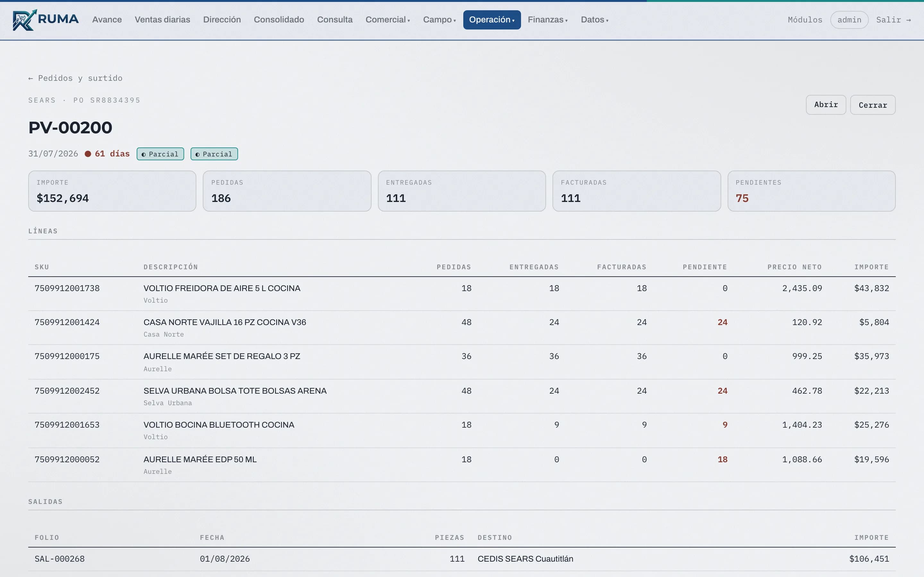Click the first Parcial status badge

[160, 154]
